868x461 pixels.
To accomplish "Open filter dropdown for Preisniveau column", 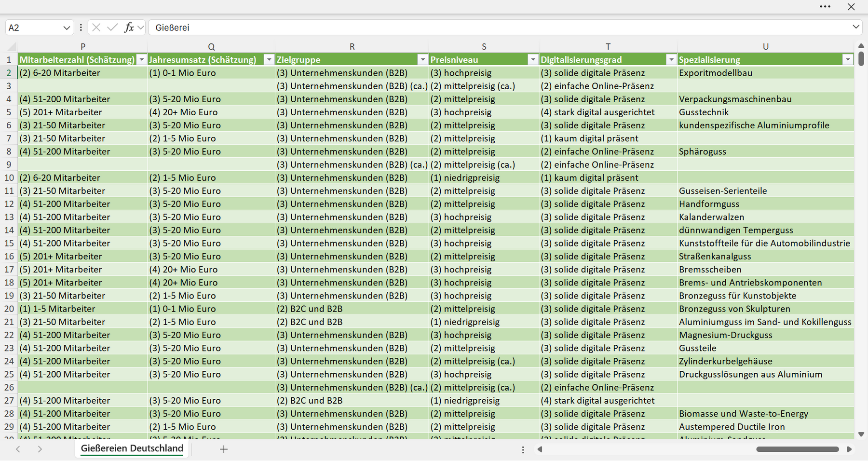I will click(533, 60).
